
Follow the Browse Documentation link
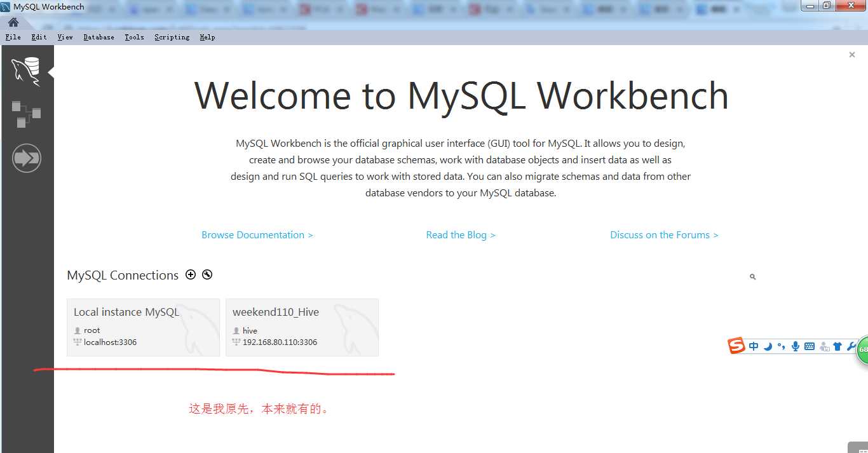pos(257,235)
